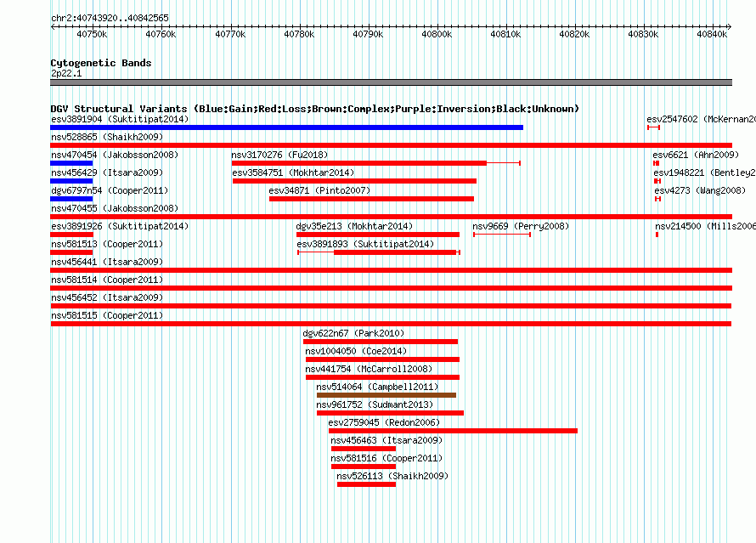Click the long esv2759045 red bar
This screenshot has height=543, width=756.
pos(454,431)
